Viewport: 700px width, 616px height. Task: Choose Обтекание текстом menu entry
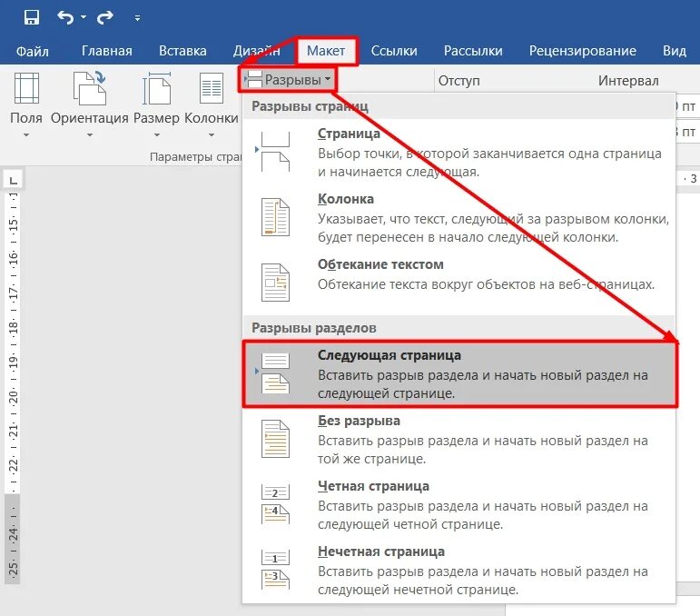click(x=458, y=283)
